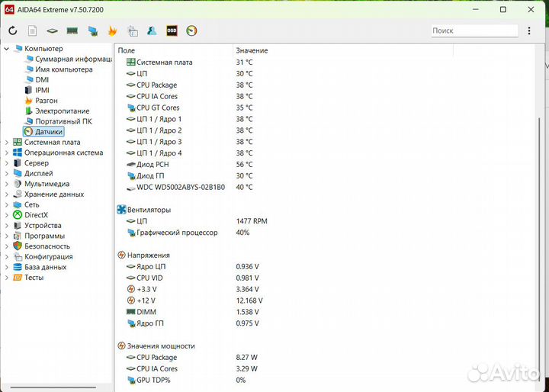This screenshot has width=549, height=392.
Task: Open the IPMI tree item
Action: click(42, 91)
